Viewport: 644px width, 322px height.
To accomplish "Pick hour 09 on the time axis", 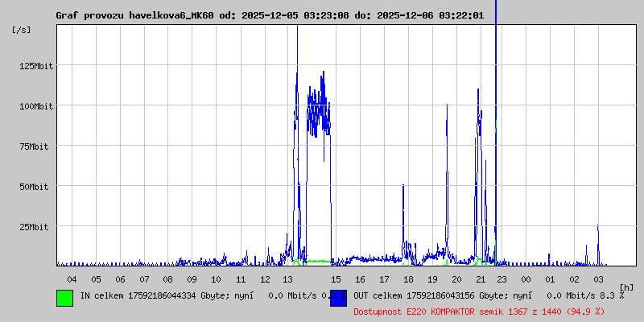I will point(192,279).
